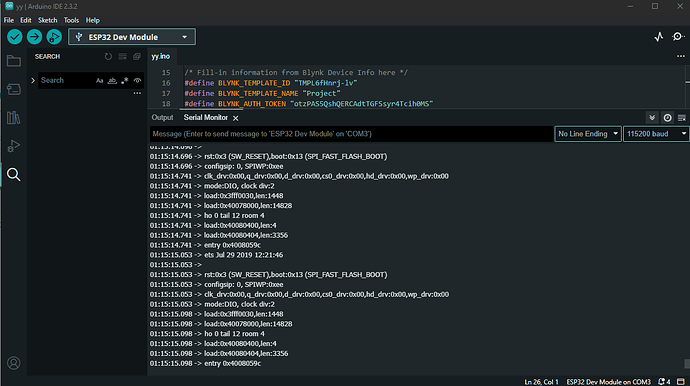
Task: Click the BLYNK_TEMPLATE_ID define on line 16
Action: (x=271, y=83)
